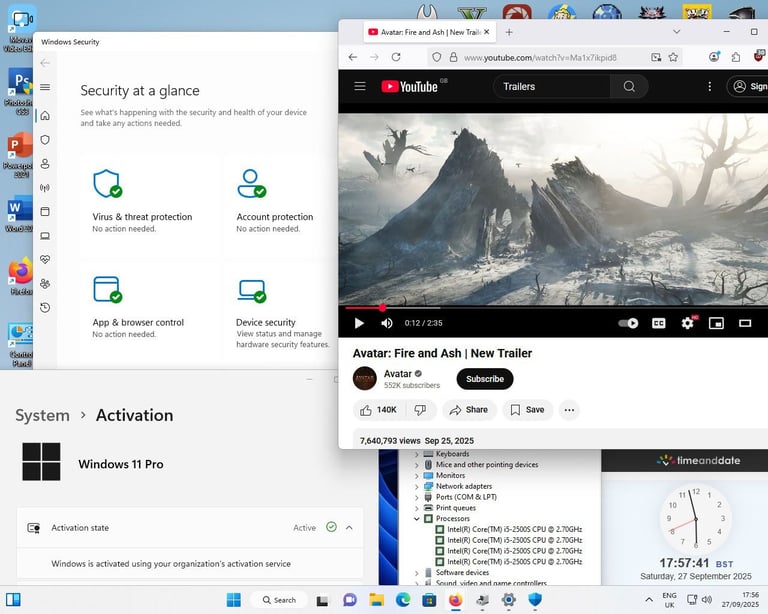
Task: Open App & browser control sidebar icon
Action: coord(45,212)
